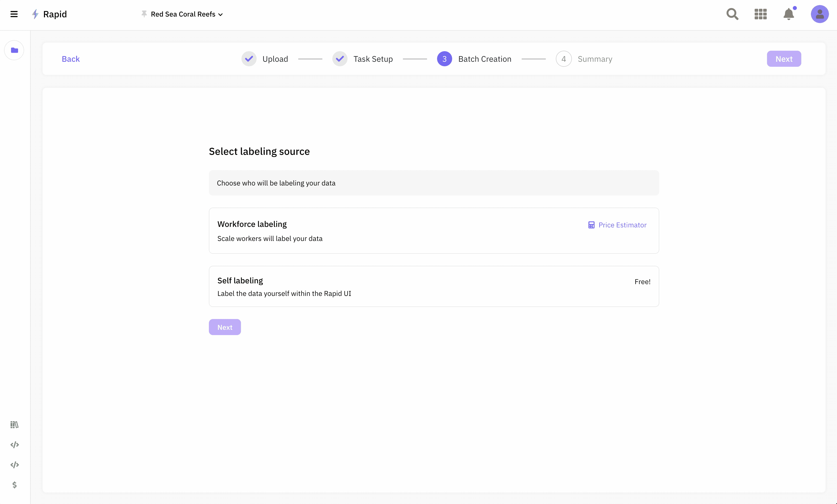Open the projects folder sidebar icon
The width and height of the screenshot is (837, 504).
click(14, 50)
